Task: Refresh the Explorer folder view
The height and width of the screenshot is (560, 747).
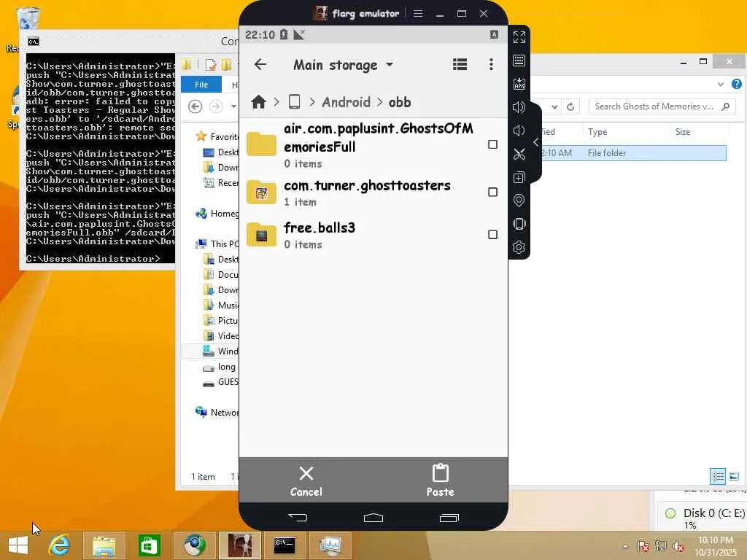Action: pos(570,106)
